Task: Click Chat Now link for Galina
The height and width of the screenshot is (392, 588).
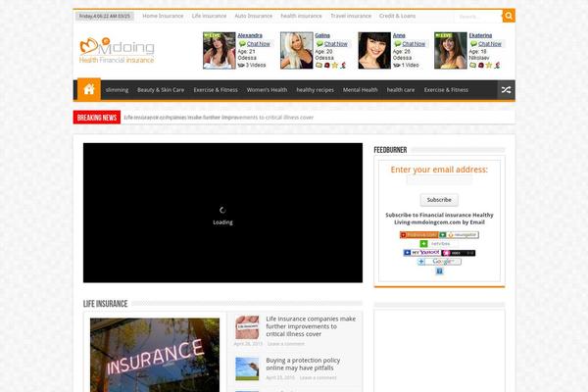Action: tap(335, 44)
